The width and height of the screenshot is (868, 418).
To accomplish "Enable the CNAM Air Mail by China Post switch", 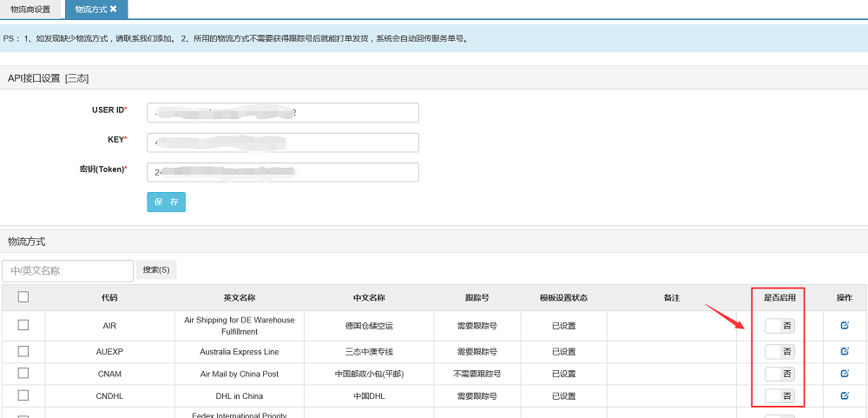I will pos(779,374).
